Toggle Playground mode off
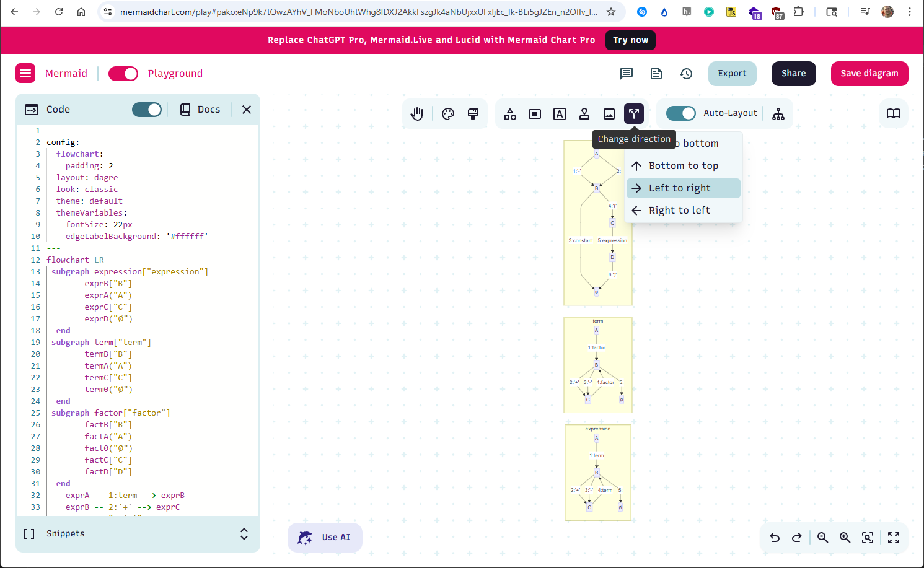This screenshot has width=924, height=568. (x=123, y=73)
